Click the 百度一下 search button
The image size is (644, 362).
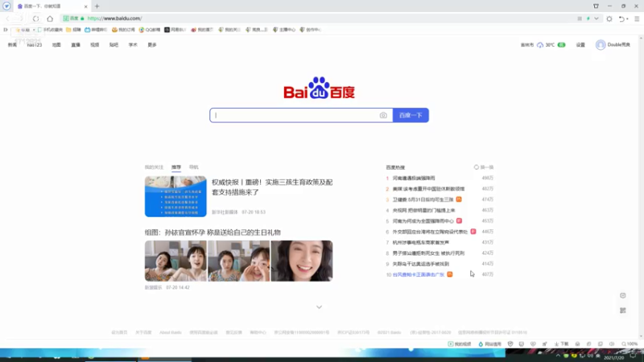tap(411, 115)
